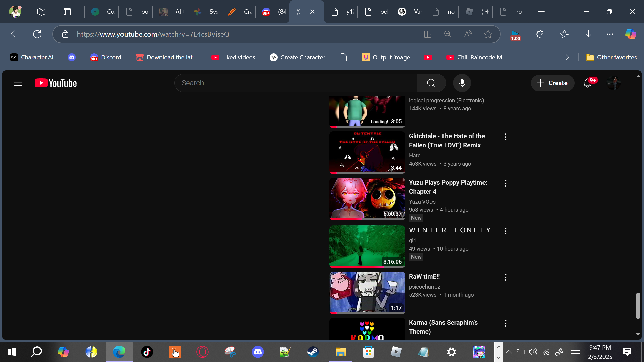The height and width of the screenshot is (362, 644).
Task: Open the YouTube guide hamburger menu
Action: pyautogui.click(x=18, y=83)
